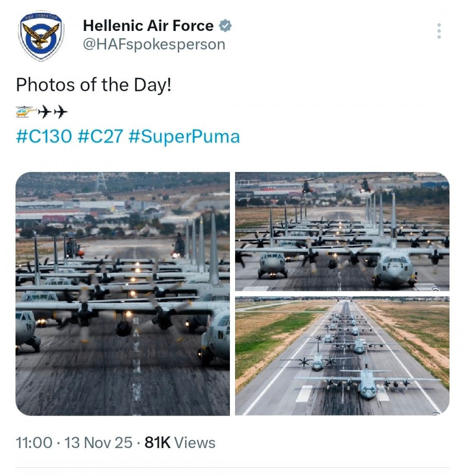Click the Hellenic Air Force display name
Viewport: 465px width, 476px height.
point(148,25)
